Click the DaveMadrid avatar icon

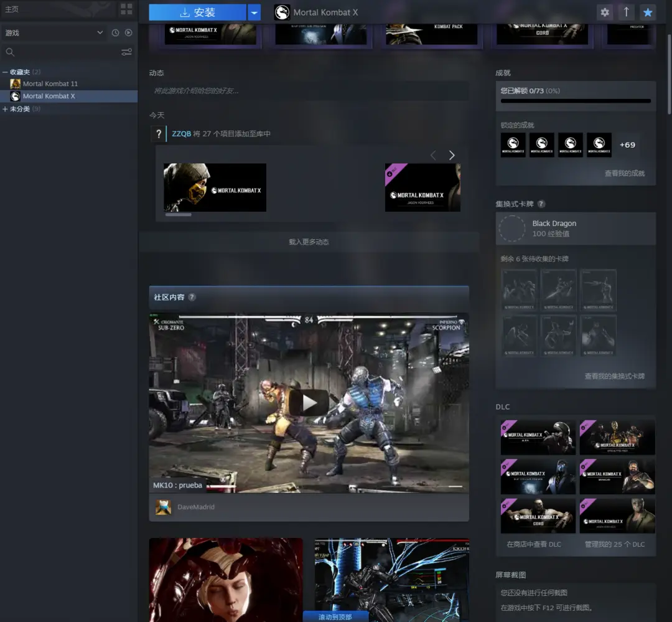pos(163,507)
